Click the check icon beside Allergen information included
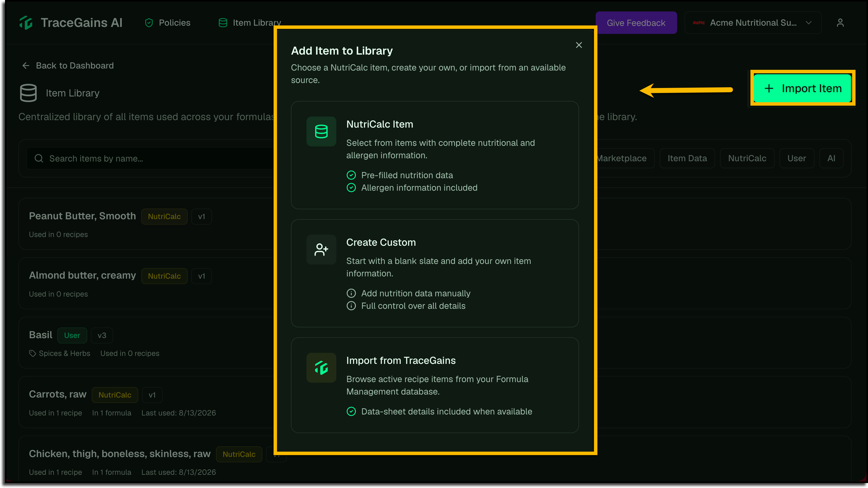 [351, 188]
